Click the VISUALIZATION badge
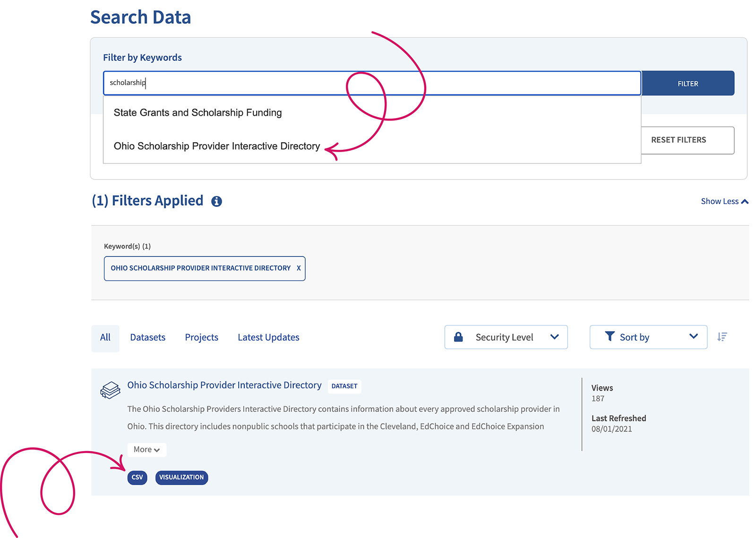The image size is (756, 538). 181,478
